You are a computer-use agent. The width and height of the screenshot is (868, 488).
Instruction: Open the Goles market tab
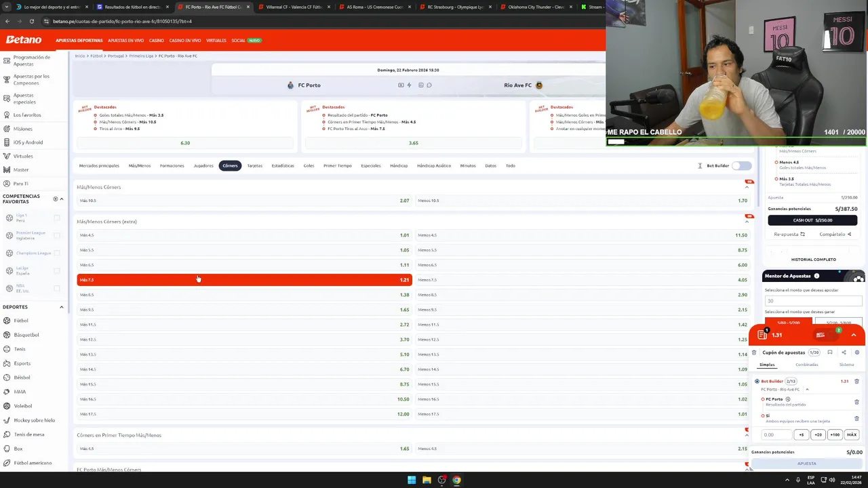pyautogui.click(x=309, y=165)
